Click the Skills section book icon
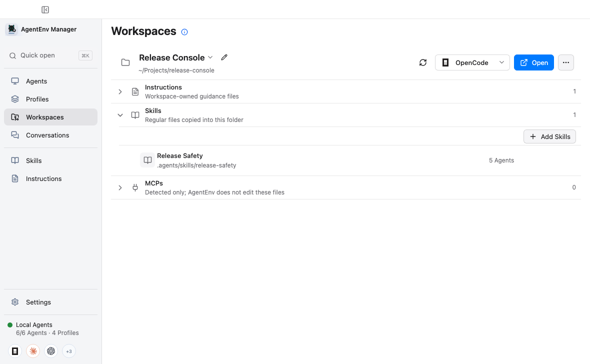 click(x=135, y=115)
